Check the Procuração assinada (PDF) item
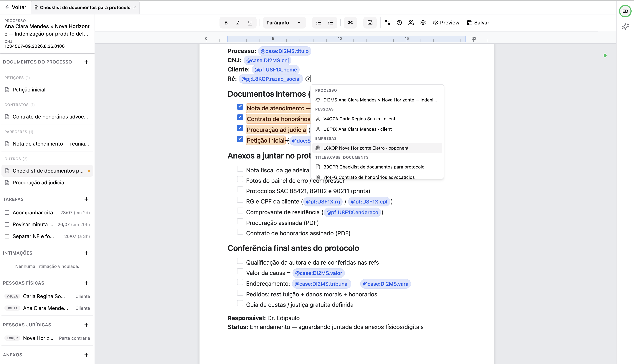This screenshot has width=634, height=364. coord(240,221)
